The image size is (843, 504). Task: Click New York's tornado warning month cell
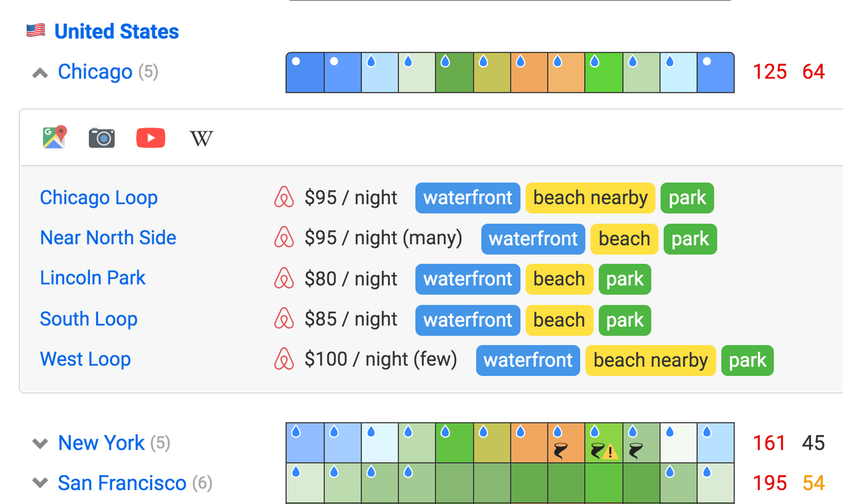click(604, 442)
